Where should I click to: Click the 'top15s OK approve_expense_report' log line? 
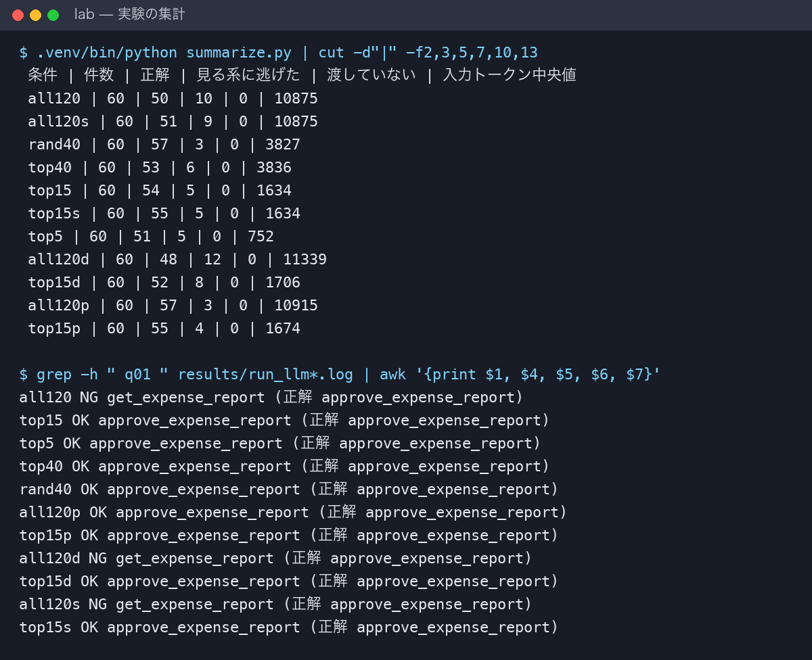(x=289, y=628)
